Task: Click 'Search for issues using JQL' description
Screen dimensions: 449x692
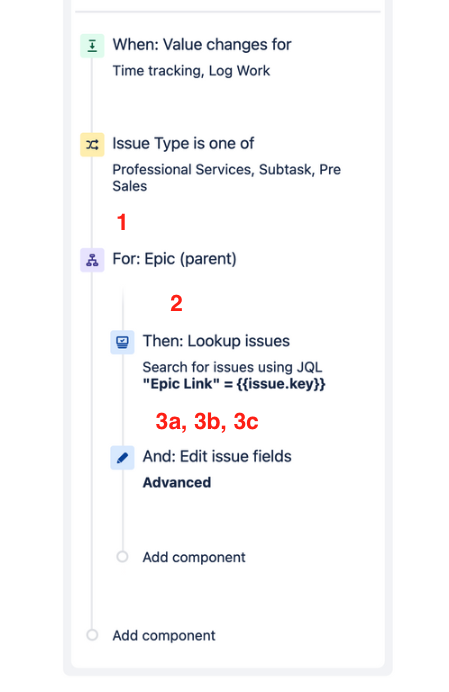Action: click(x=232, y=367)
